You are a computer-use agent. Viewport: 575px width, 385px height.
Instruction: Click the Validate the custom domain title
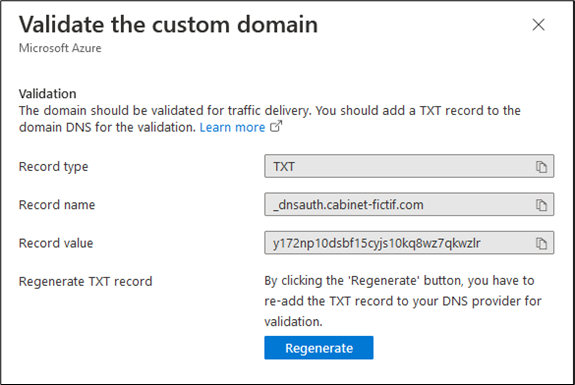pos(168,25)
